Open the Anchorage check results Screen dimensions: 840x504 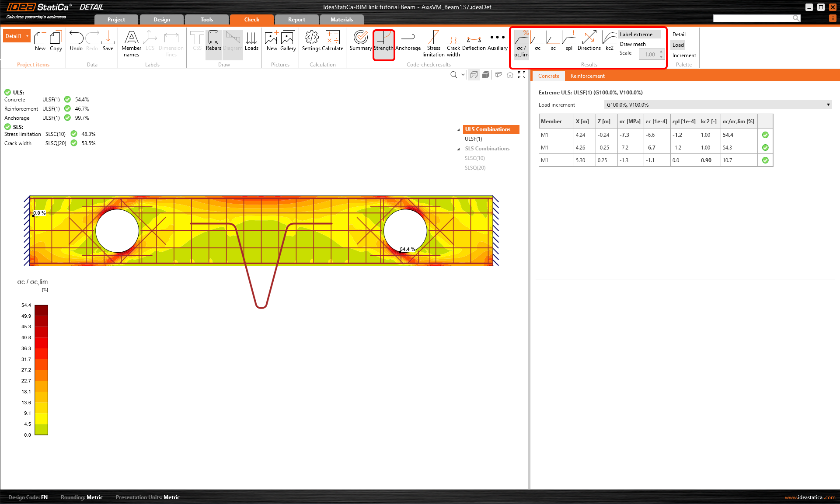[x=408, y=41]
